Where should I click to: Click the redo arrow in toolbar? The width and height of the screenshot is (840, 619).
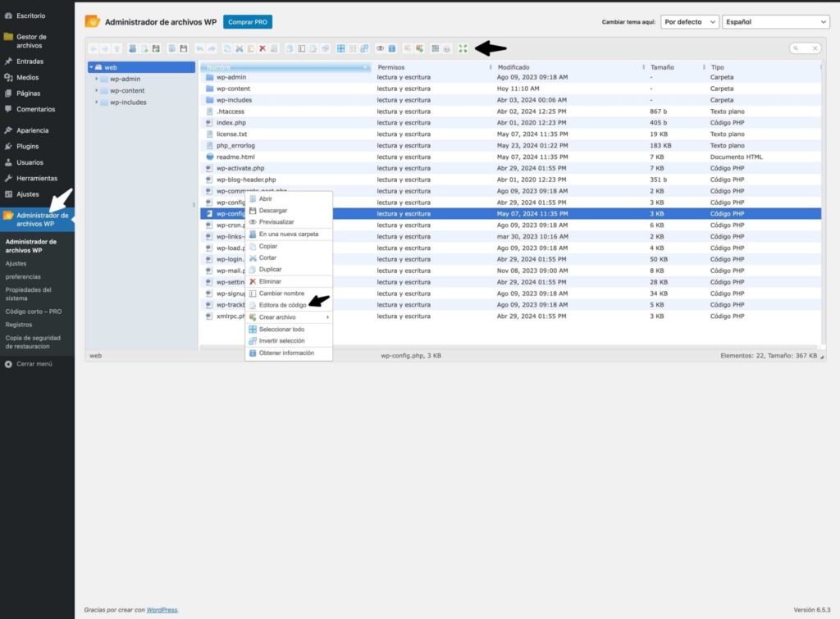tap(212, 48)
